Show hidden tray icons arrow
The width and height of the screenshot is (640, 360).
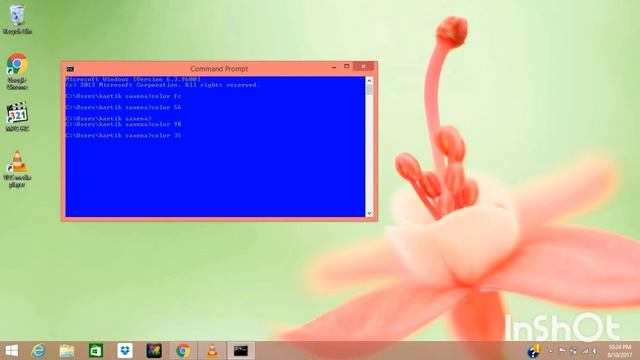click(551, 351)
